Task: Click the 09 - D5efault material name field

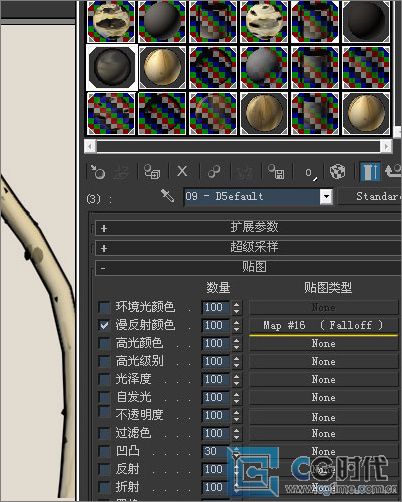Action: click(252, 197)
